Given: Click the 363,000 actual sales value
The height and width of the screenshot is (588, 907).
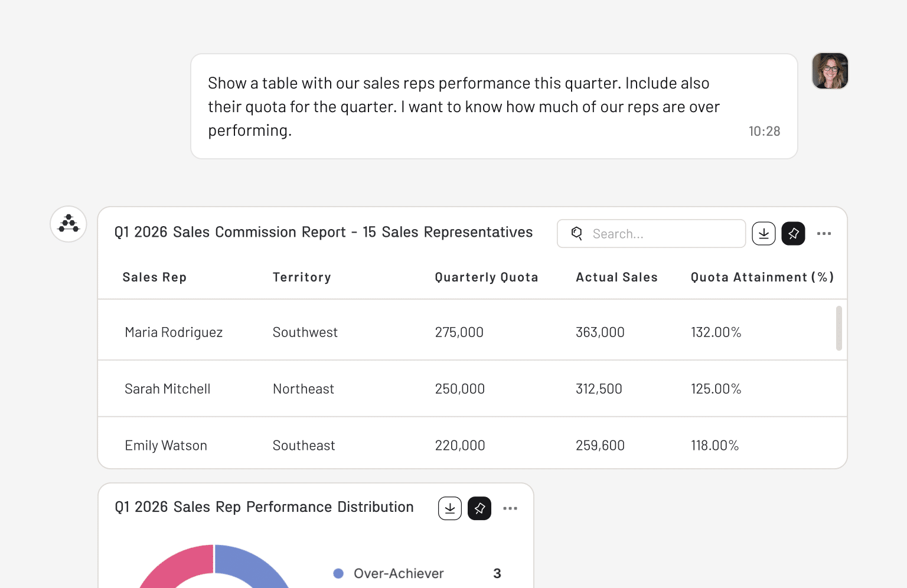Looking at the screenshot, I should point(600,332).
